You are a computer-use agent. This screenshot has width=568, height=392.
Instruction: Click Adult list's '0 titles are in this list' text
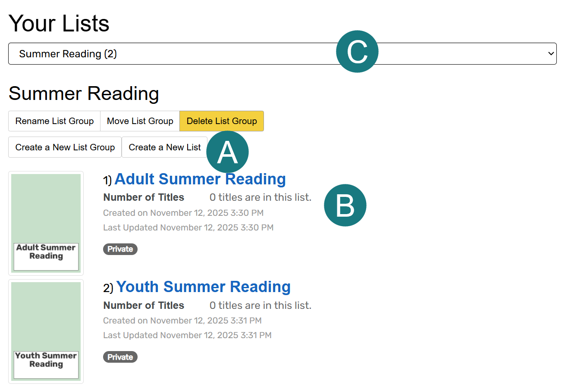coord(260,197)
